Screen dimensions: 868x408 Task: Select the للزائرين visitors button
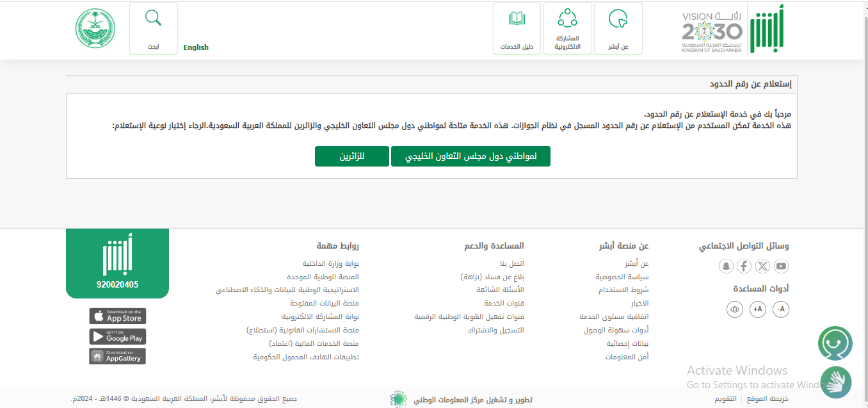click(x=352, y=156)
